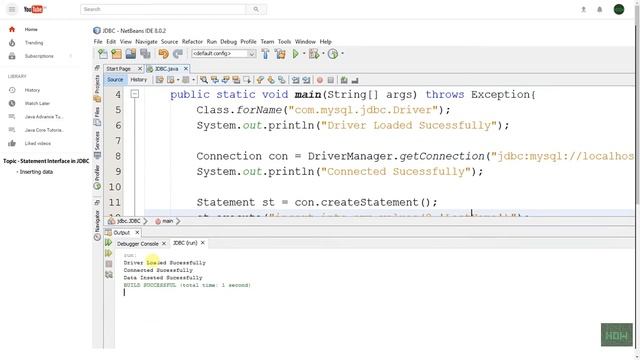Click the Stop Macro Recording square icon
This screenshot has height=360, width=640.
331,80
